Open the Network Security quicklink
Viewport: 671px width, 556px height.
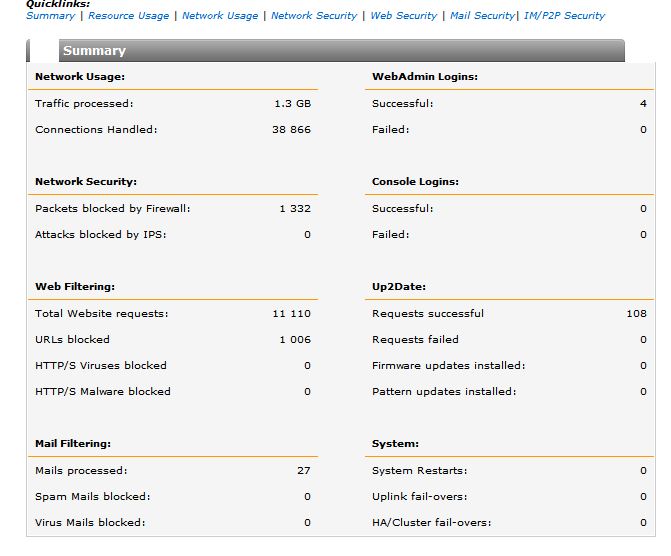314,16
